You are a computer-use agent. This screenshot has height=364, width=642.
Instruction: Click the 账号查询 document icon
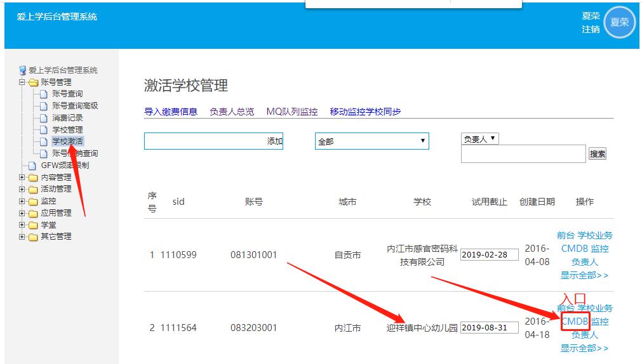tap(44, 94)
